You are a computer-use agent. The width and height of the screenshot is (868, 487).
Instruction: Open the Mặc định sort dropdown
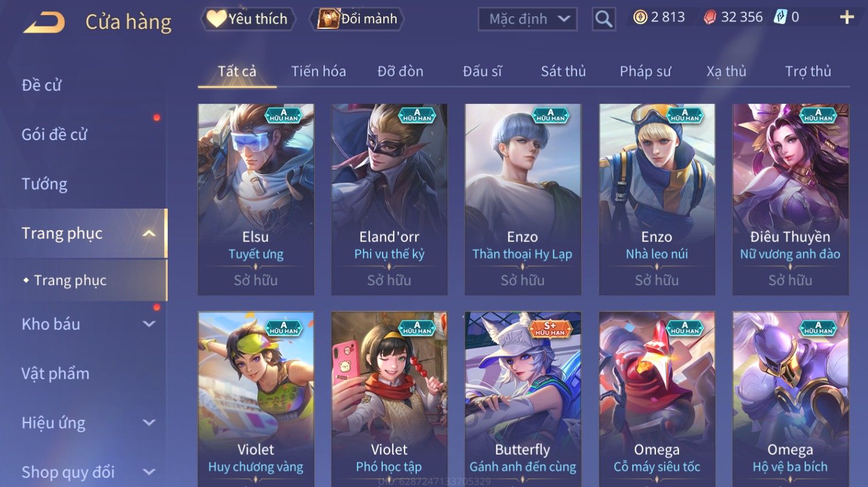[x=527, y=19]
